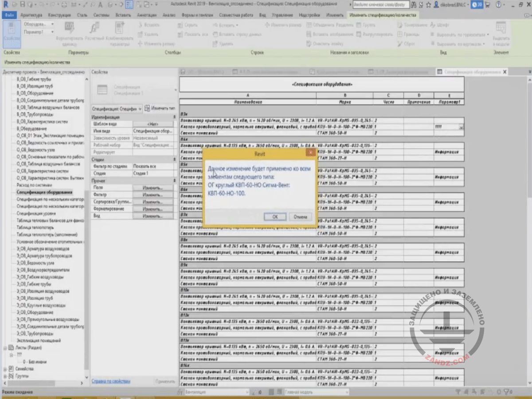The width and height of the screenshot is (532, 399).
Task: Collapse the Прочее properties section
Action: tap(174, 180)
